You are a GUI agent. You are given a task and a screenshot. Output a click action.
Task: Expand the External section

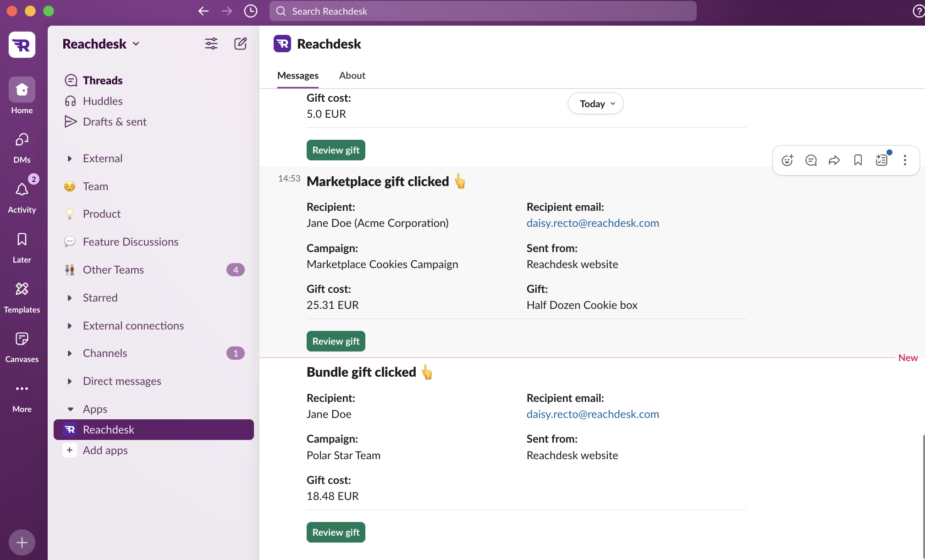[x=70, y=159]
